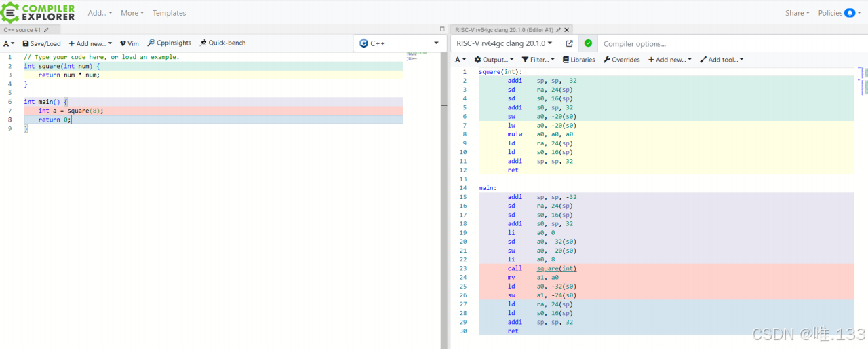Toggle Vim mode in the editor
This screenshot has width=868, height=349.
[129, 43]
